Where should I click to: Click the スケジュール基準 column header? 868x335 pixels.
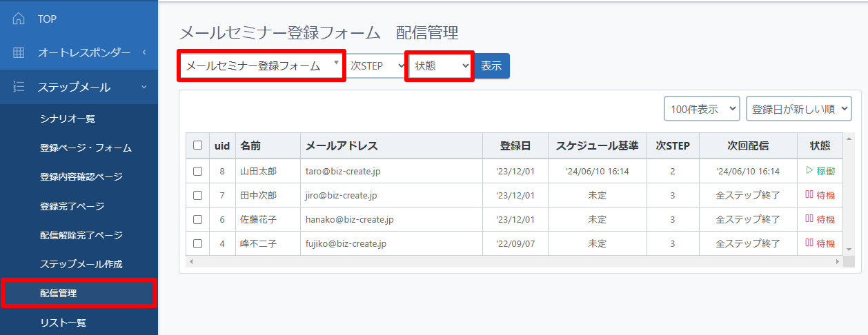597,146
